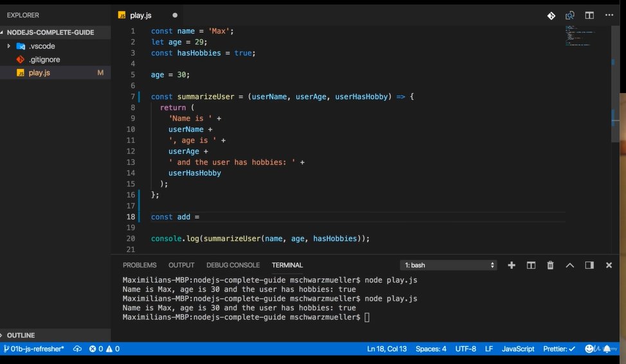The width and height of the screenshot is (626, 364).
Task: Kill the terminal with the trash icon
Action: (x=550, y=265)
